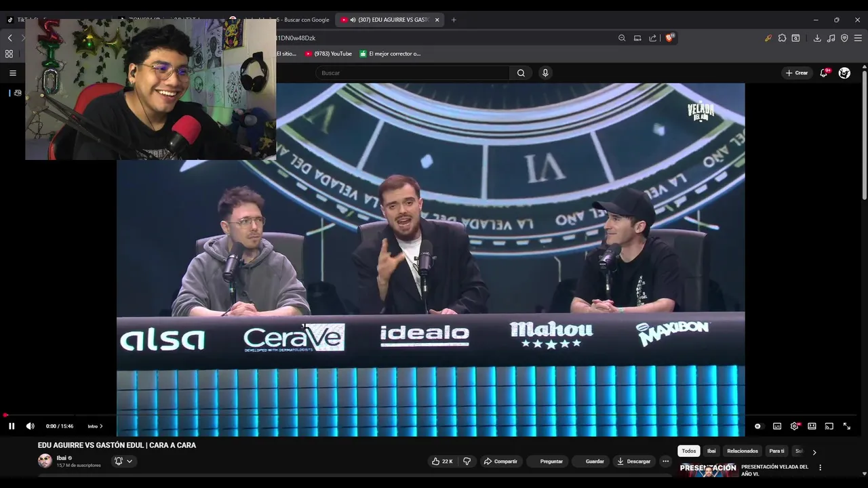Screen dimensions: 868x488
Task: Select the Todos filter chip
Action: 689,451
